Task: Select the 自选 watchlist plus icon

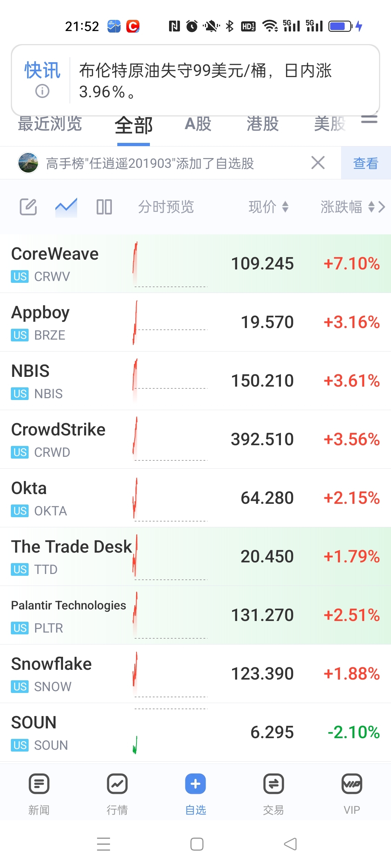Action: [x=195, y=784]
